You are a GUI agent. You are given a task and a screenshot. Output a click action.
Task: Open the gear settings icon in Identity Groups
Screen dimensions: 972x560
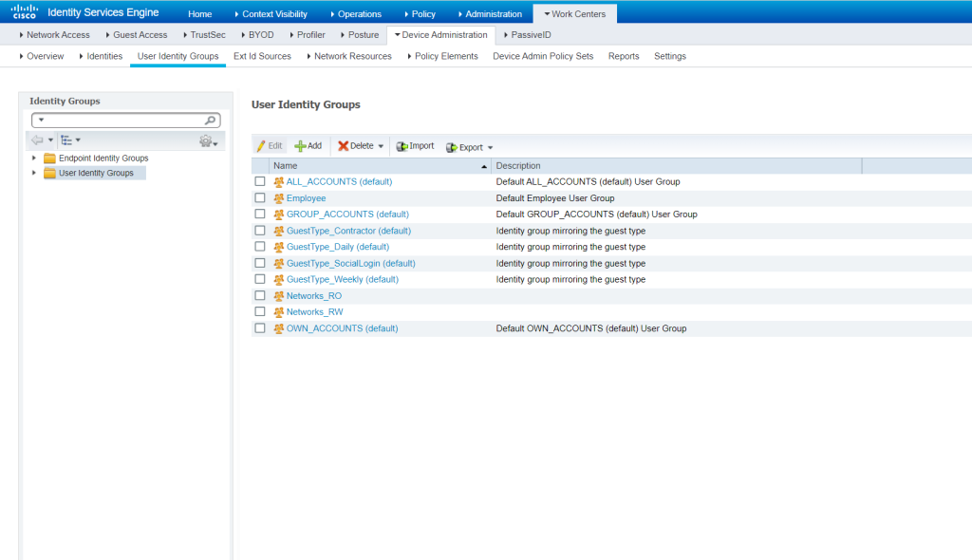(x=205, y=140)
